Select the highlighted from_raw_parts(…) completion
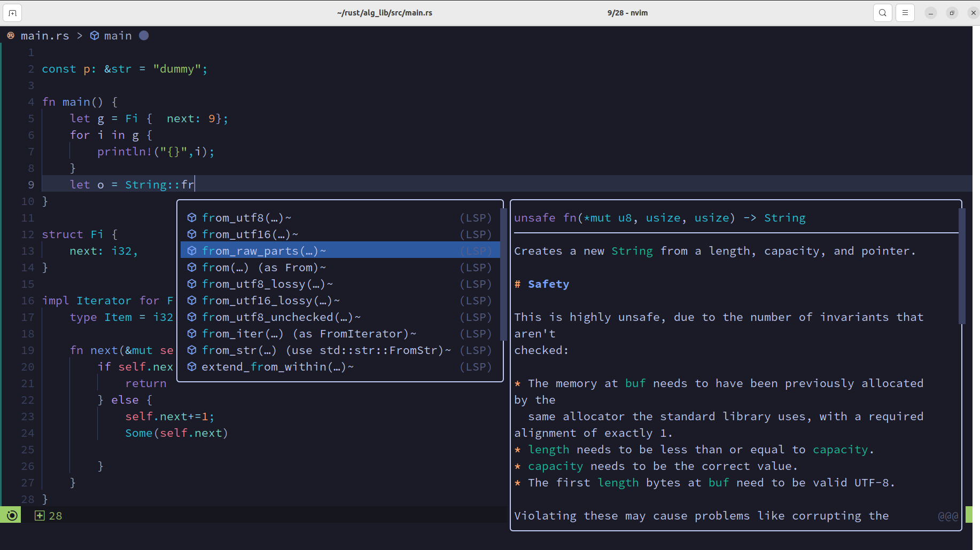The image size is (980, 550). [340, 250]
